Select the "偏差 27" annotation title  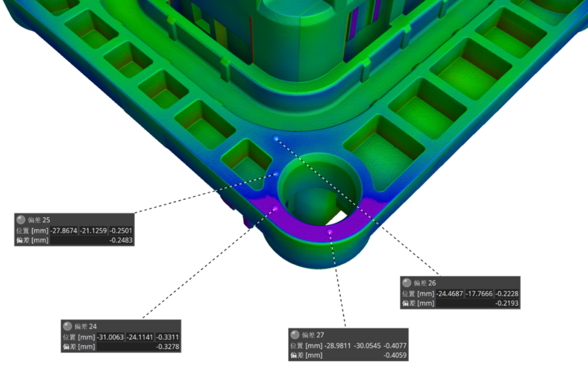coord(313,335)
